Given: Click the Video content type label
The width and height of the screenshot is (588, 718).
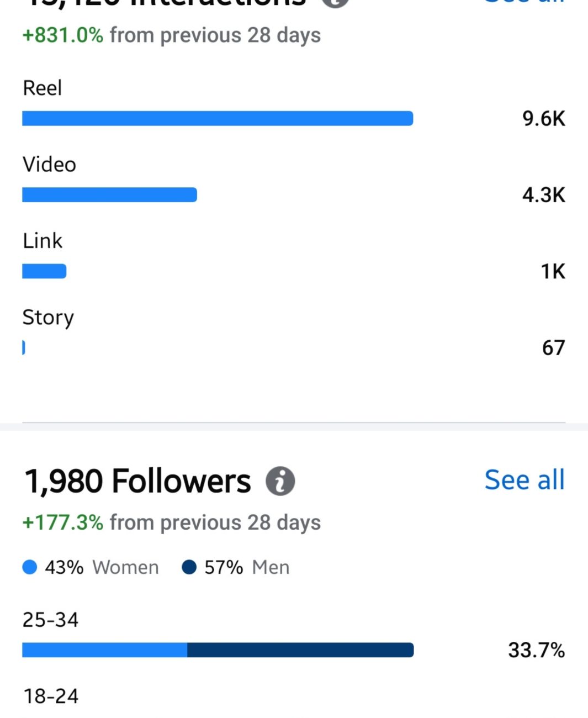Looking at the screenshot, I should pyautogui.click(x=49, y=165).
